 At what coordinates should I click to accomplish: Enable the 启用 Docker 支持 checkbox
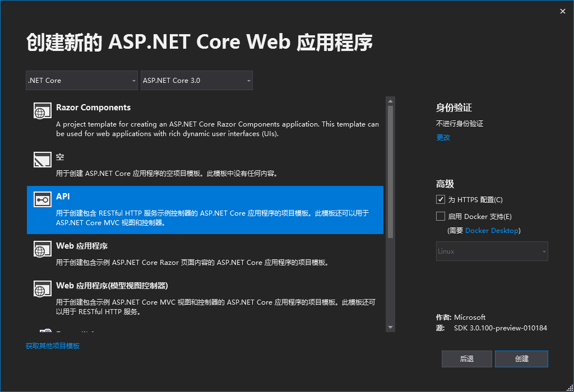click(441, 216)
